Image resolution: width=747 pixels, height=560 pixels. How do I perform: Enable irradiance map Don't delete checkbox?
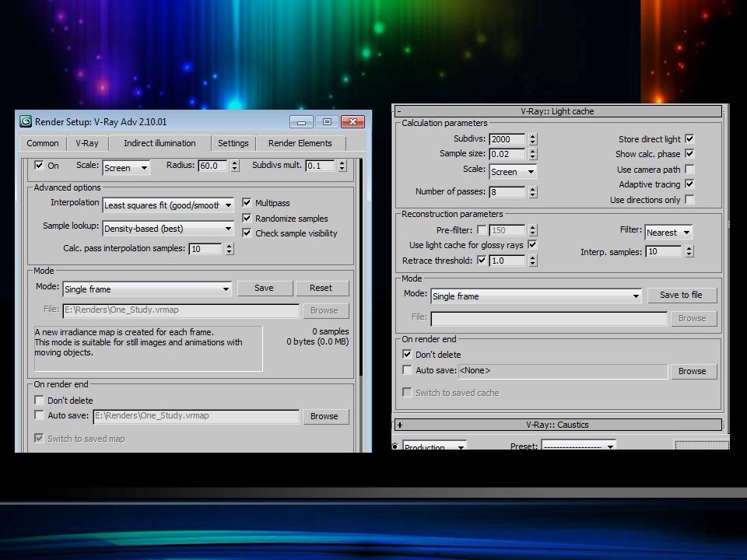tap(39, 400)
